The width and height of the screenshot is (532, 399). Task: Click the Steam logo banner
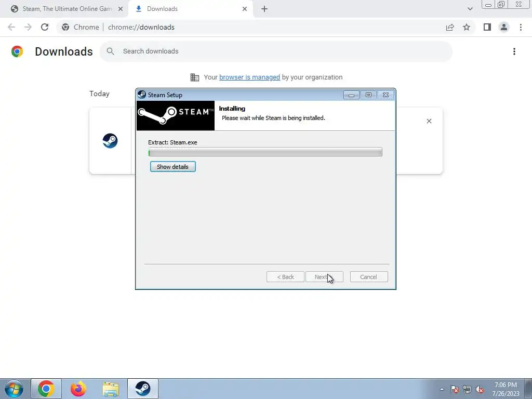(176, 116)
